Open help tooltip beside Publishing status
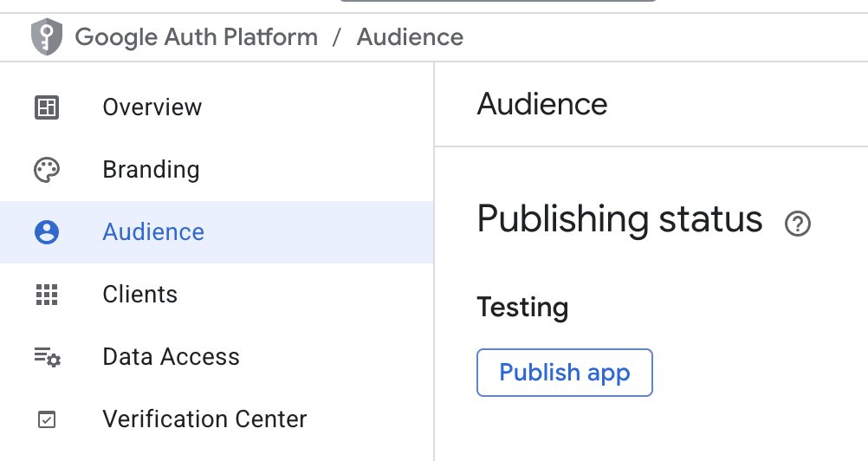This screenshot has height=461, width=868. [x=797, y=224]
